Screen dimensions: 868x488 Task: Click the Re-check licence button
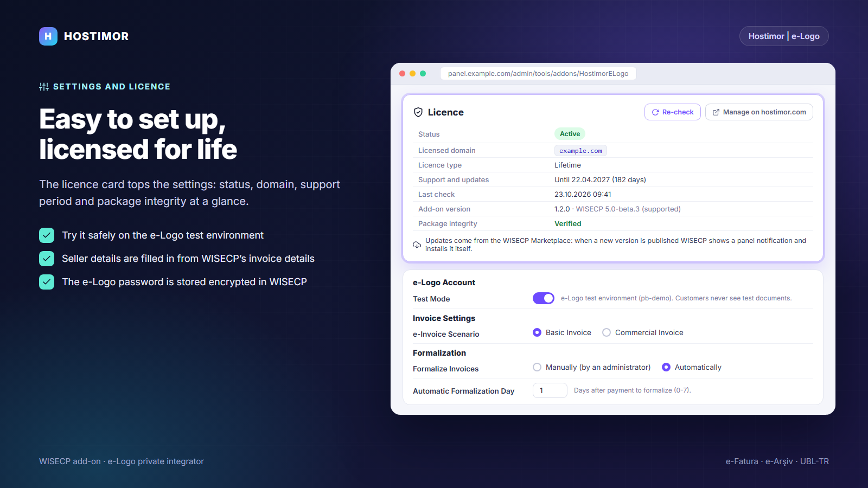pyautogui.click(x=673, y=112)
